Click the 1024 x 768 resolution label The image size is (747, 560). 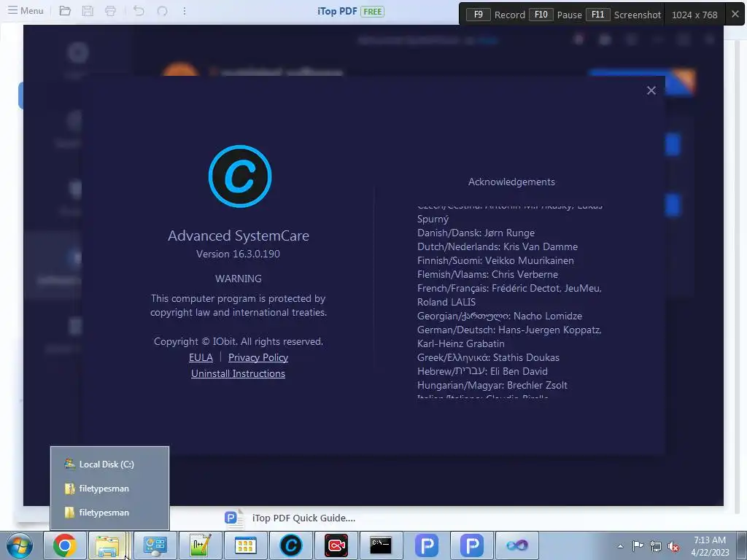tap(694, 15)
